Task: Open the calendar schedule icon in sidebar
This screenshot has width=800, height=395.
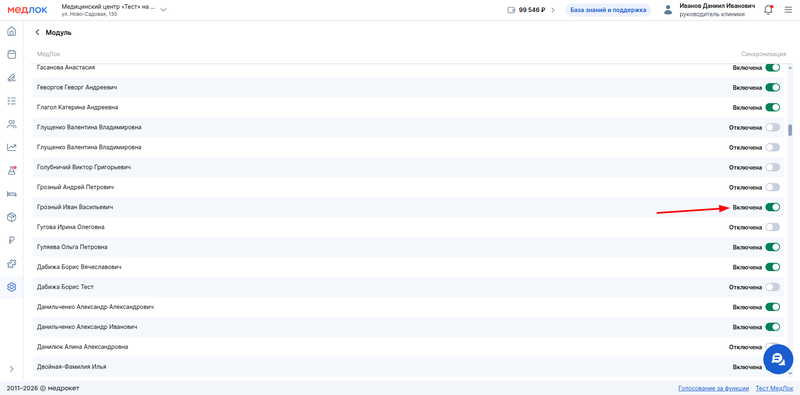Action: point(11,54)
